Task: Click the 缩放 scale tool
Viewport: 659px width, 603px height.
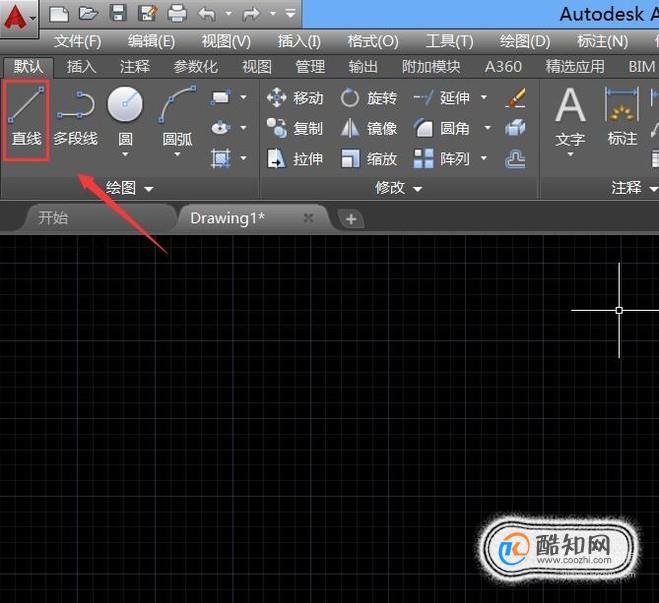Action: pos(369,159)
